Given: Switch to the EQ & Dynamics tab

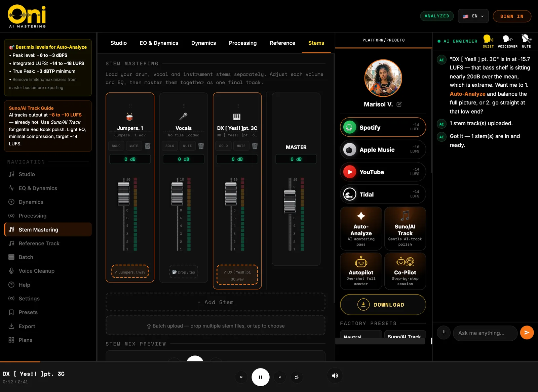Looking at the screenshot, I should pos(159,43).
